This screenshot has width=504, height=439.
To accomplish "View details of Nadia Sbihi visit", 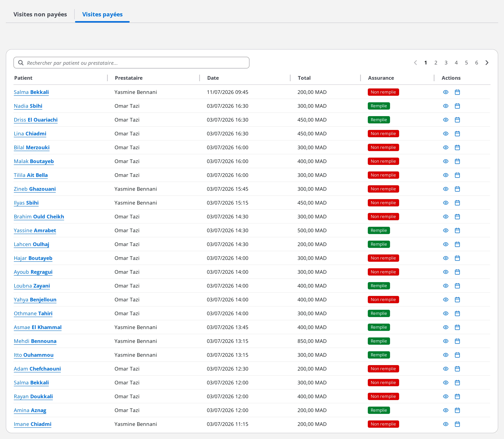I will (x=446, y=106).
